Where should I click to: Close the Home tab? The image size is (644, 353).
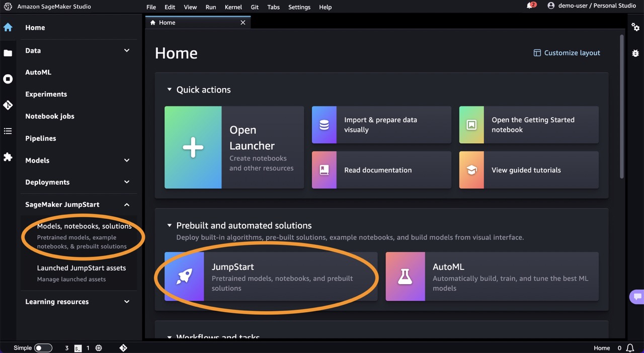(x=243, y=23)
